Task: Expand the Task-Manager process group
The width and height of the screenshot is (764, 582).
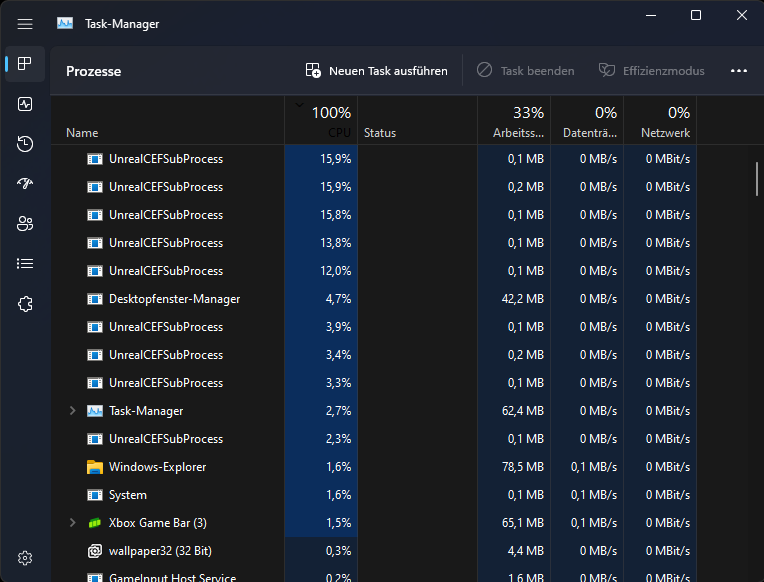Action: 73,411
